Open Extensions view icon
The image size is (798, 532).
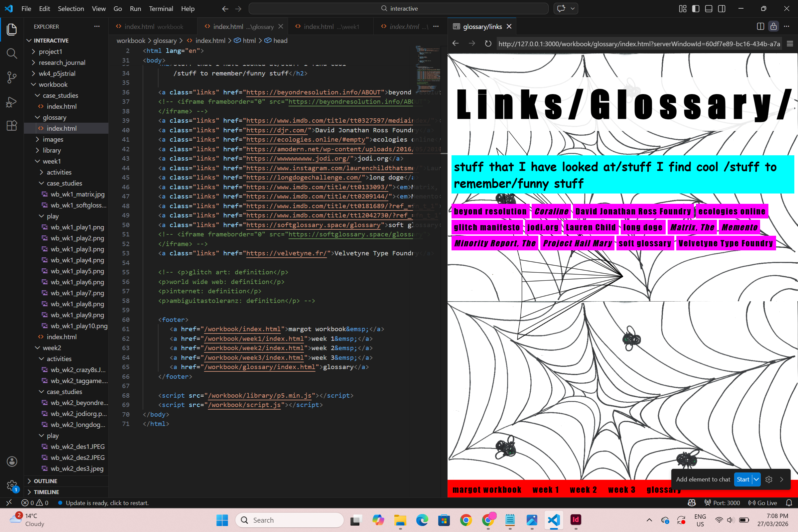[12, 126]
